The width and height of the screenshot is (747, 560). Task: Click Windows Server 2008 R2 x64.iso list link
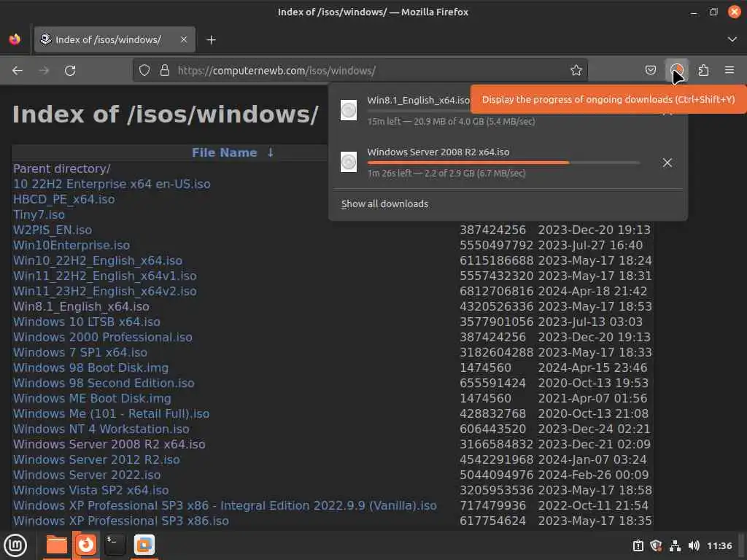109,444
